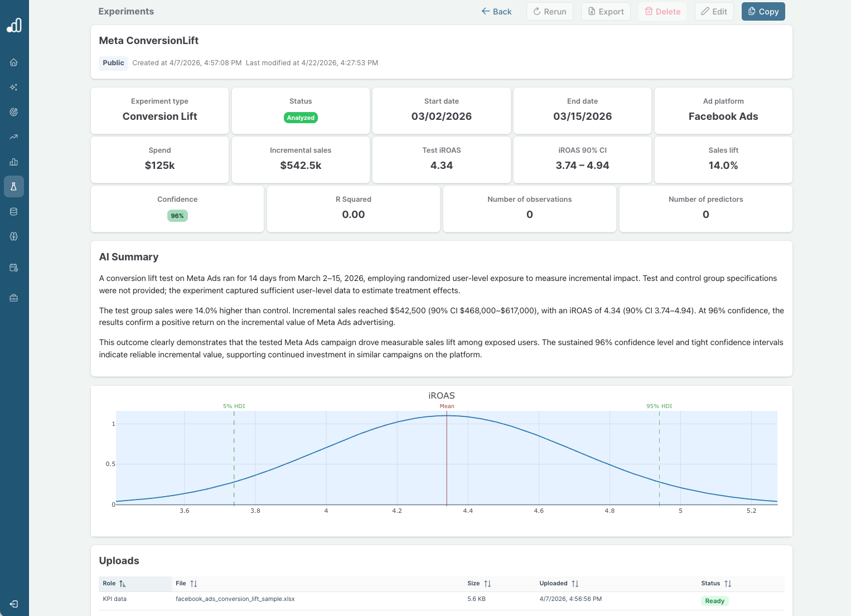The height and width of the screenshot is (616, 851).
Task: Click the Experiments breadcrumb heading
Action: click(x=126, y=11)
